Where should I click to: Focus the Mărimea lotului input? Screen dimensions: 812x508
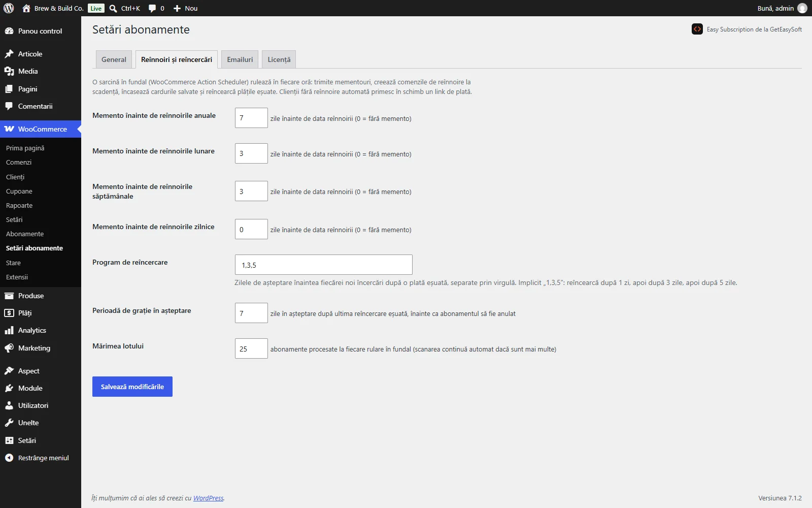[x=251, y=348]
